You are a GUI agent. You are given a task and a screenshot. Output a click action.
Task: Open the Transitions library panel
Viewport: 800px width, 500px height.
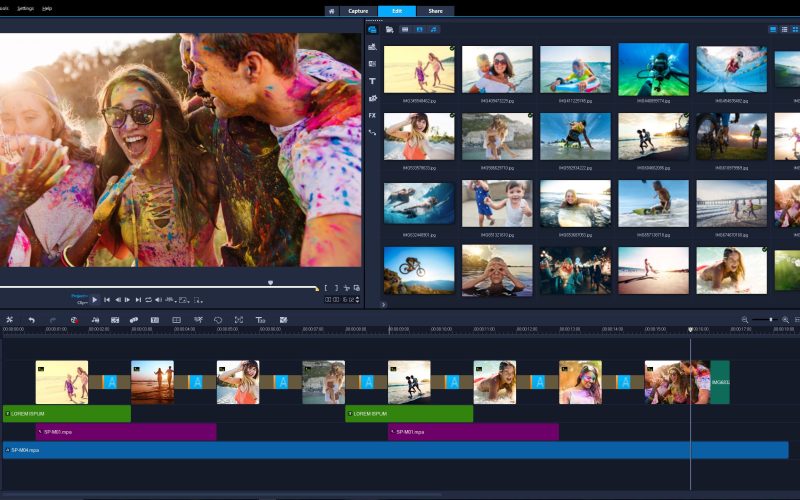[x=372, y=64]
